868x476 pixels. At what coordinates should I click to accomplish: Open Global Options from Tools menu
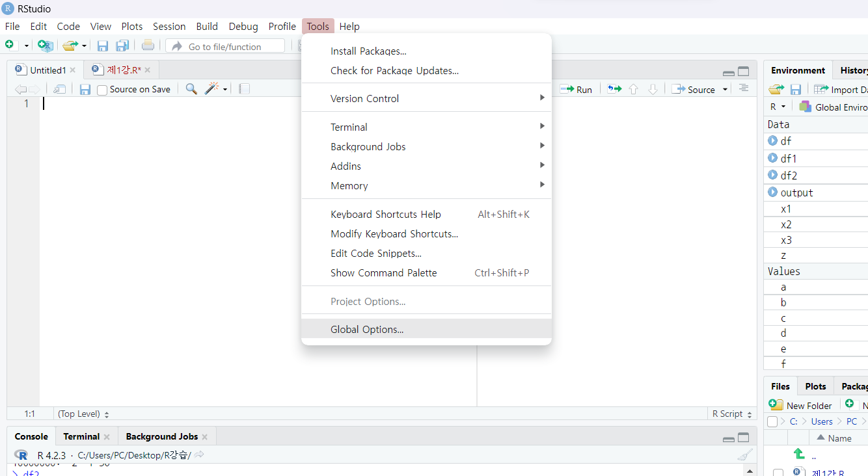click(x=426, y=330)
